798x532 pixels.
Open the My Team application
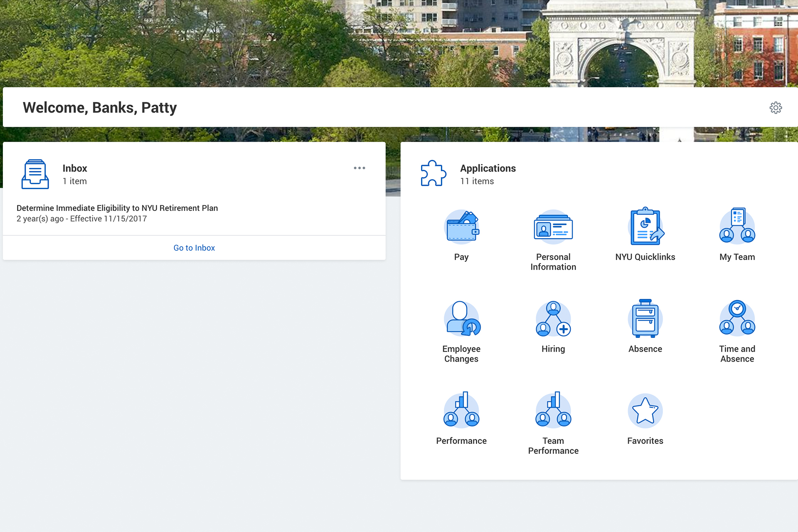tap(737, 227)
